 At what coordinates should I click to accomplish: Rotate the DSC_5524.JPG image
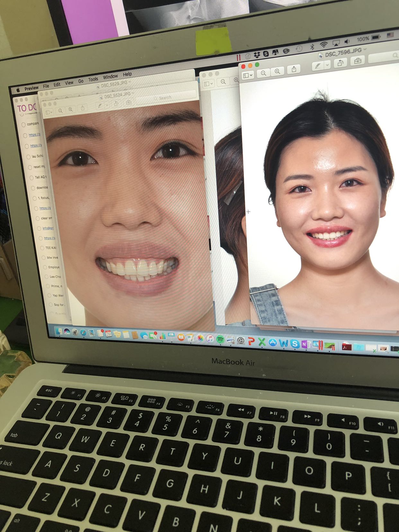116,104
